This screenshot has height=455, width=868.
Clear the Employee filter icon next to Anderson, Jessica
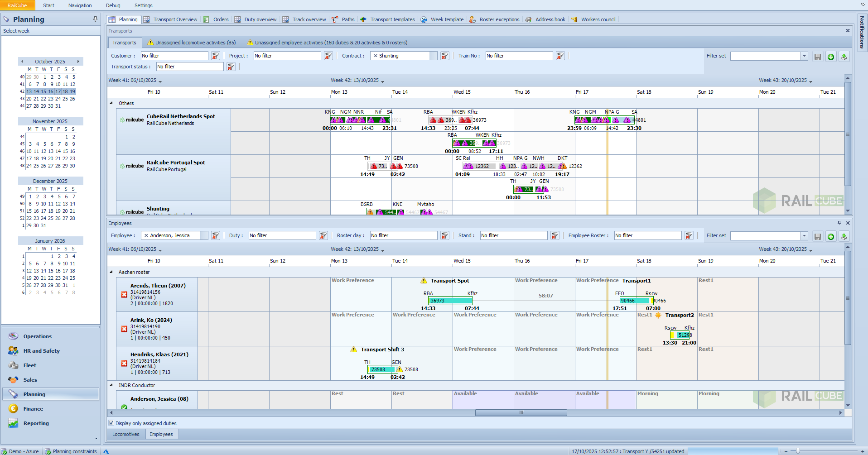(x=216, y=235)
